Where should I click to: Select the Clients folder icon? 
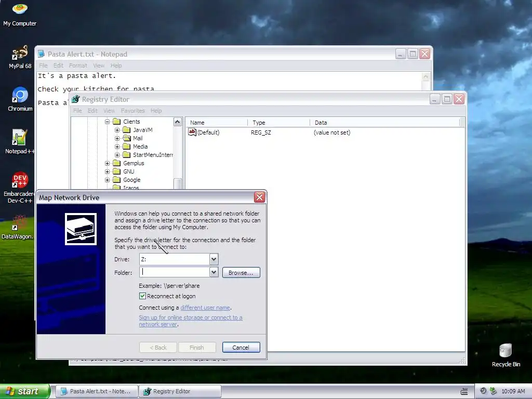pyautogui.click(x=117, y=122)
